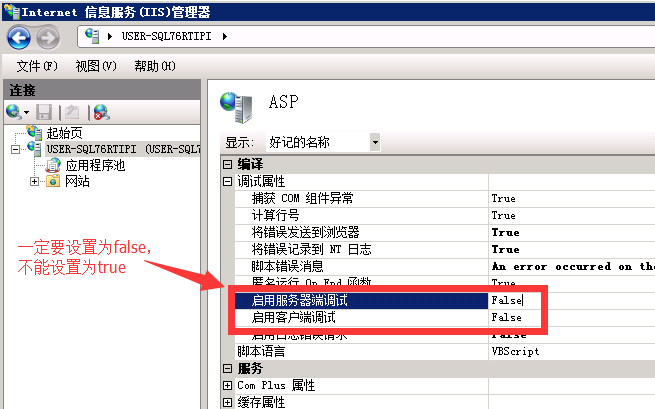Click the ASP server icon in header
The width and height of the screenshot is (655, 409).
point(237,102)
